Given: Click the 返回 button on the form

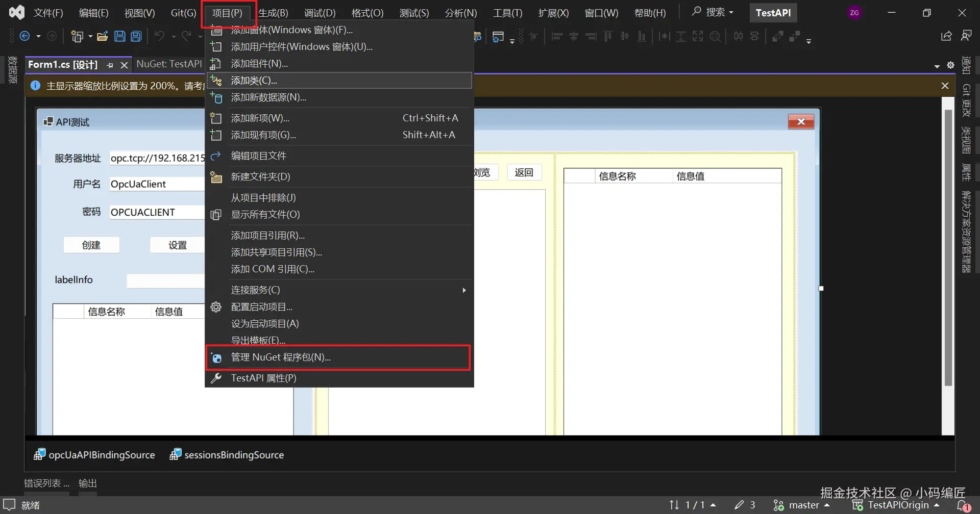Looking at the screenshot, I should pyautogui.click(x=524, y=172).
